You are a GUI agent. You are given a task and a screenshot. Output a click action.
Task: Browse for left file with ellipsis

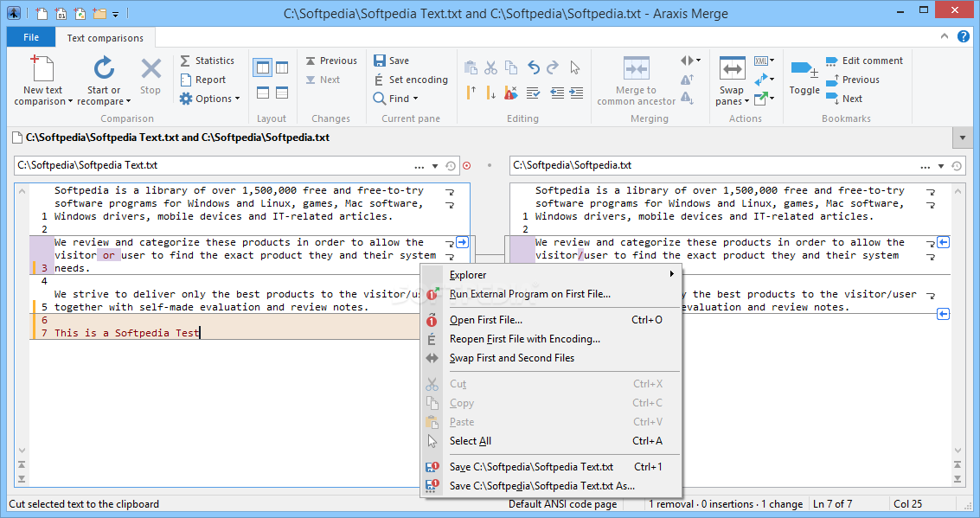tap(419, 166)
